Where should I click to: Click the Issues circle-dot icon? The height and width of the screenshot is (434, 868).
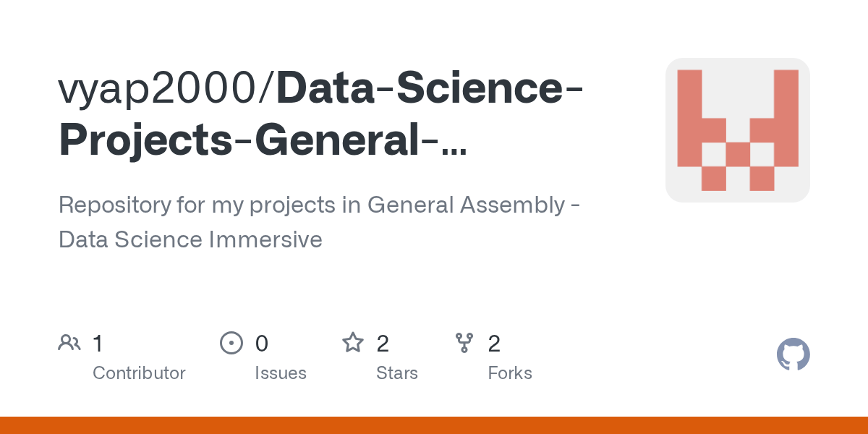pos(231,343)
